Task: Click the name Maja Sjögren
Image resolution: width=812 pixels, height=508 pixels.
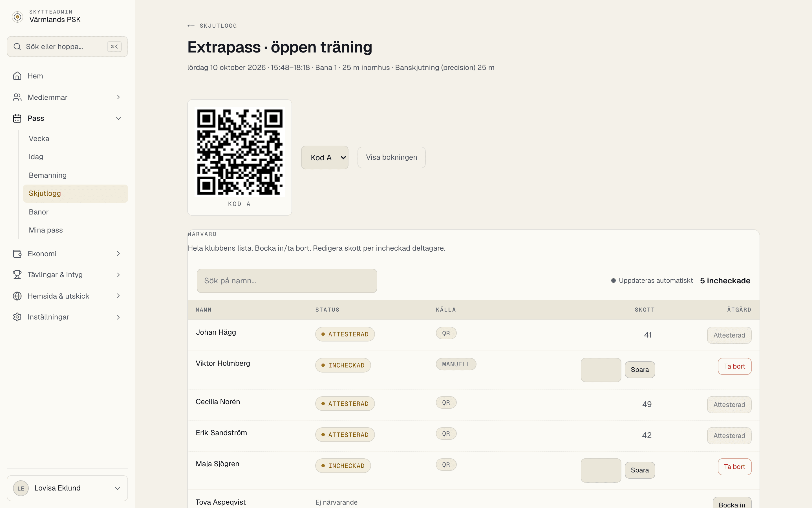Action: (217, 464)
